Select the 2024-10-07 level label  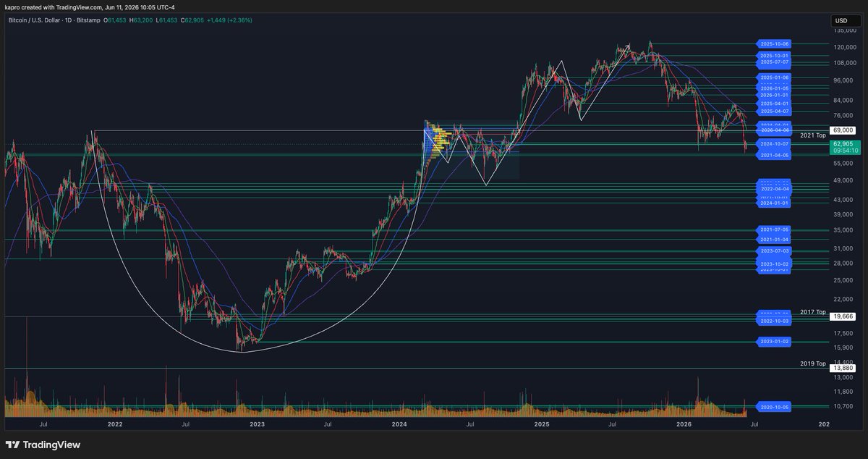coord(775,144)
